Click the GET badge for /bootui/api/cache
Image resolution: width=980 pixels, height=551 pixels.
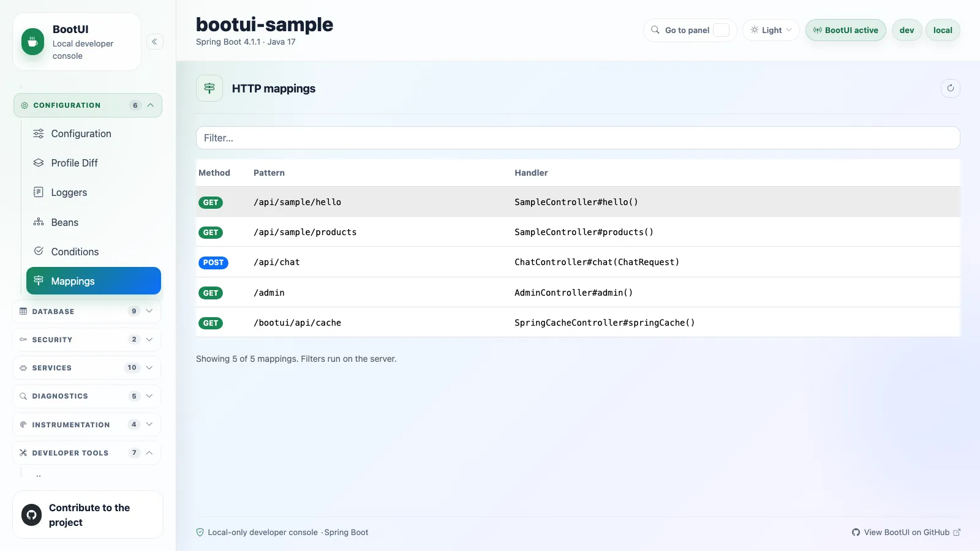tap(210, 323)
